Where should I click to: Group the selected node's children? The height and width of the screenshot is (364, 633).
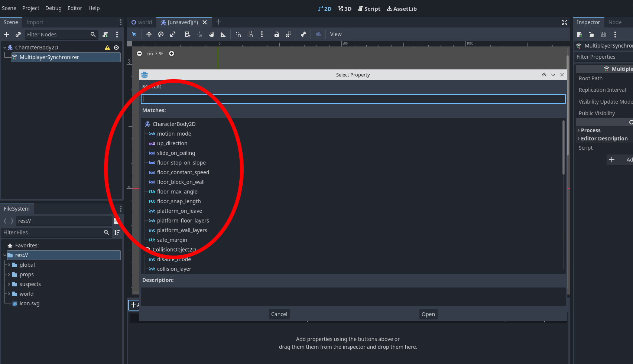click(x=289, y=34)
